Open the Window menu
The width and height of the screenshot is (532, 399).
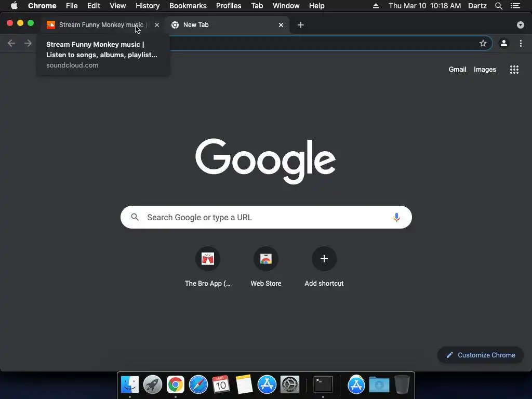(286, 6)
